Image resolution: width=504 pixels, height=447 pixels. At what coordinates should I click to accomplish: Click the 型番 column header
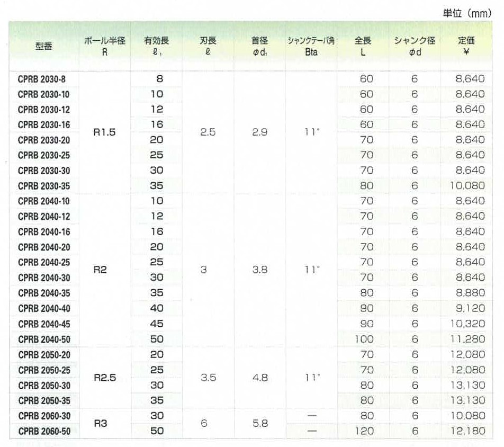point(43,46)
